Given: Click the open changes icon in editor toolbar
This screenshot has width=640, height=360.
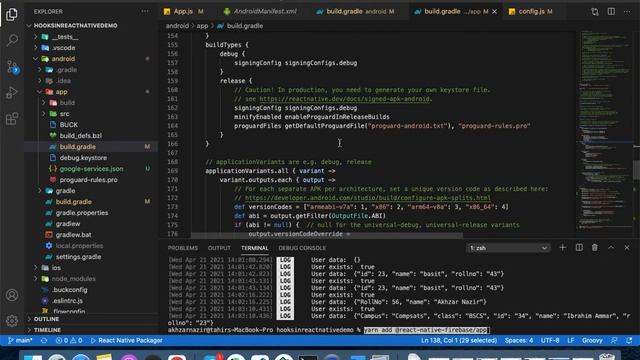Looking at the screenshot, I should [x=595, y=11].
